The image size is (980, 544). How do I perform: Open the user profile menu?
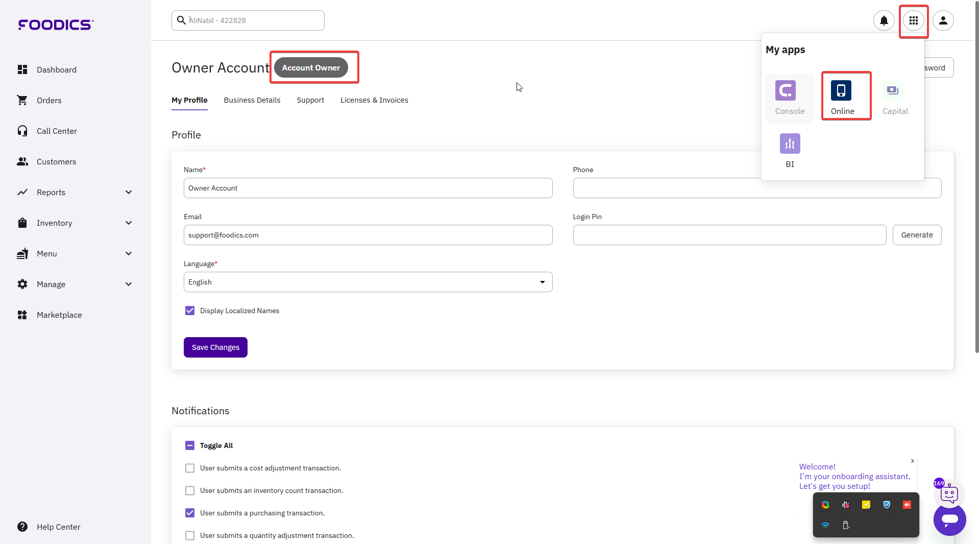click(x=943, y=20)
